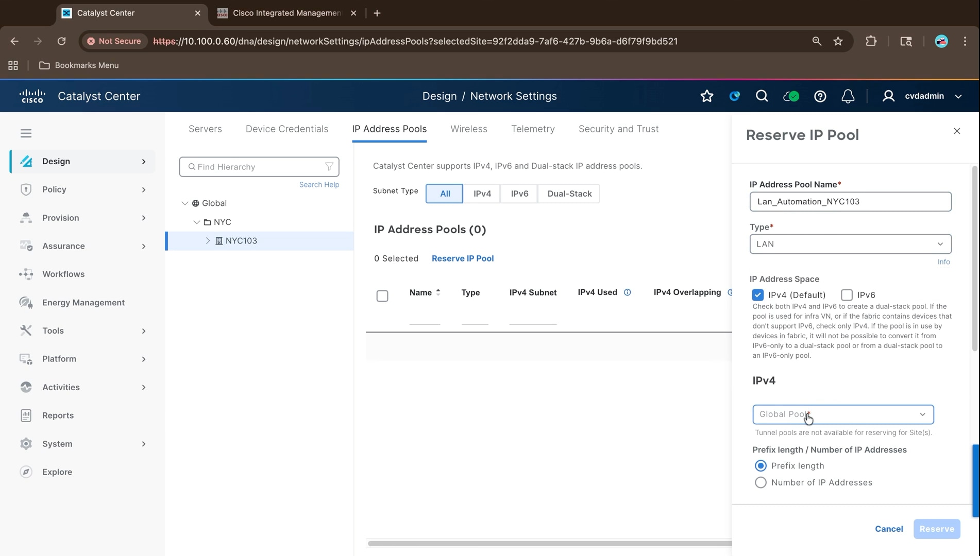Viewport: 980px width, 556px height.
Task: Click the hierarchy filter funnel icon
Action: click(329, 167)
